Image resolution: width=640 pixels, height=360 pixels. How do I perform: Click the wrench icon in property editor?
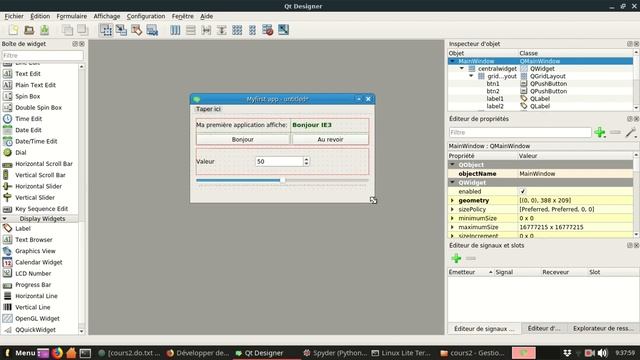tap(631, 132)
